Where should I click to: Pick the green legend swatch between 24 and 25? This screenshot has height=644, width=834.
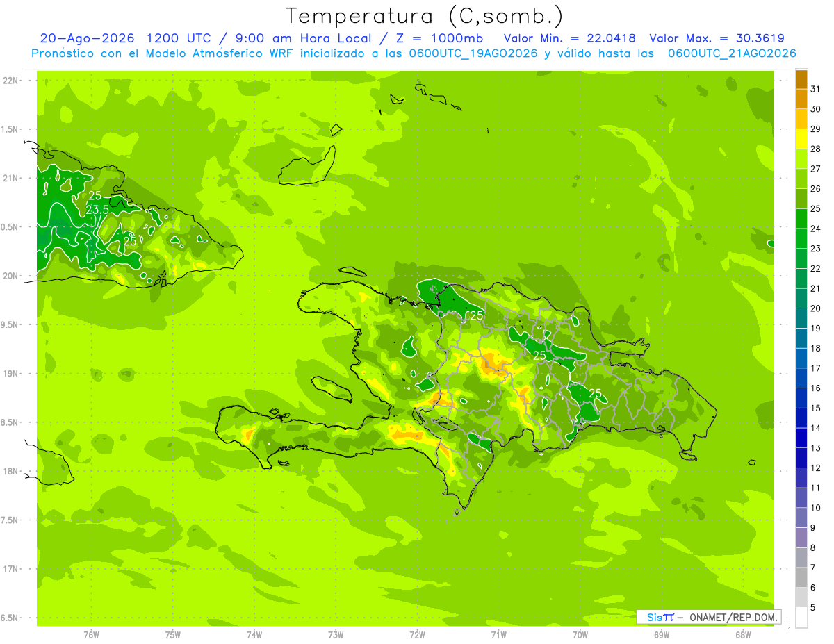click(x=801, y=218)
